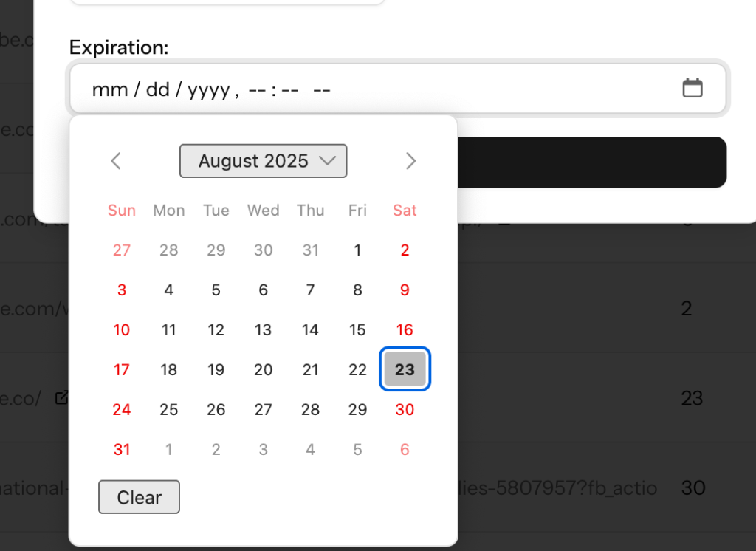Select August 27 in the fifth week row
Screen dimensions: 756x551
pyautogui.click(x=263, y=409)
